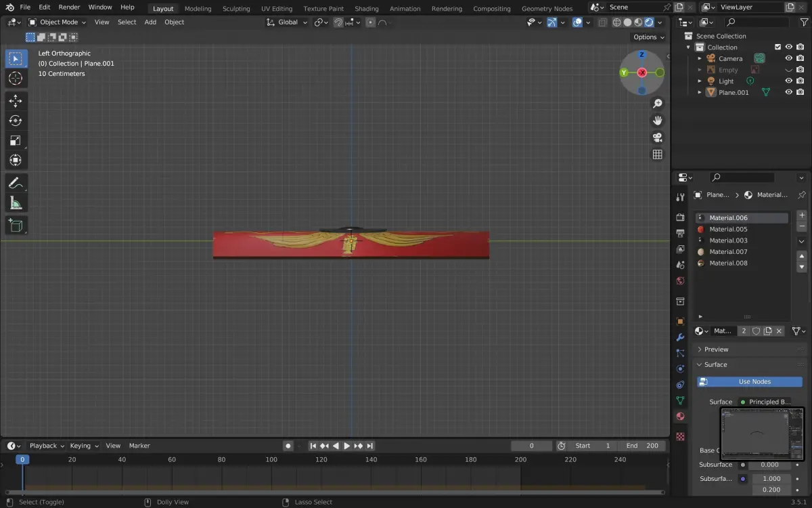
Task: Play animation forward
Action: [x=347, y=446]
